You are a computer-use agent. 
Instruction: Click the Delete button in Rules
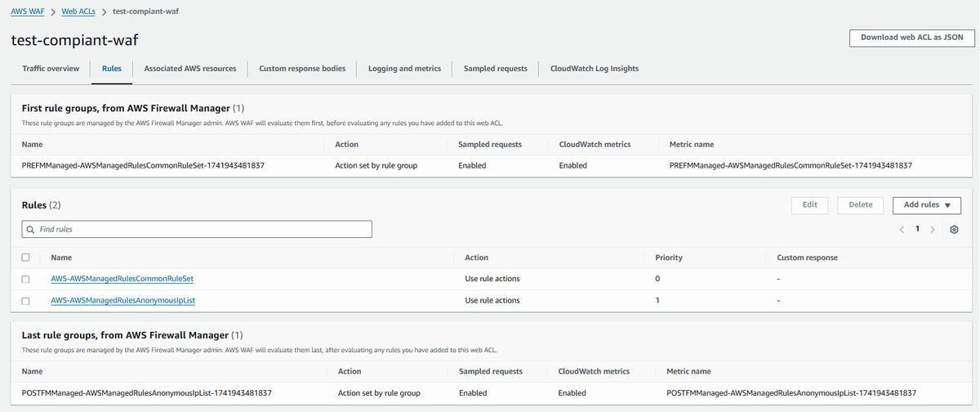pos(861,205)
